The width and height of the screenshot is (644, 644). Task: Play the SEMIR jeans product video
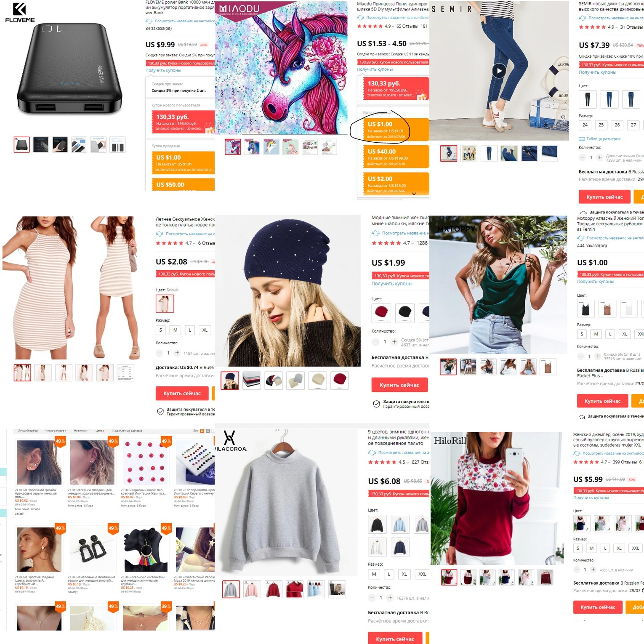(x=499, y=71)
